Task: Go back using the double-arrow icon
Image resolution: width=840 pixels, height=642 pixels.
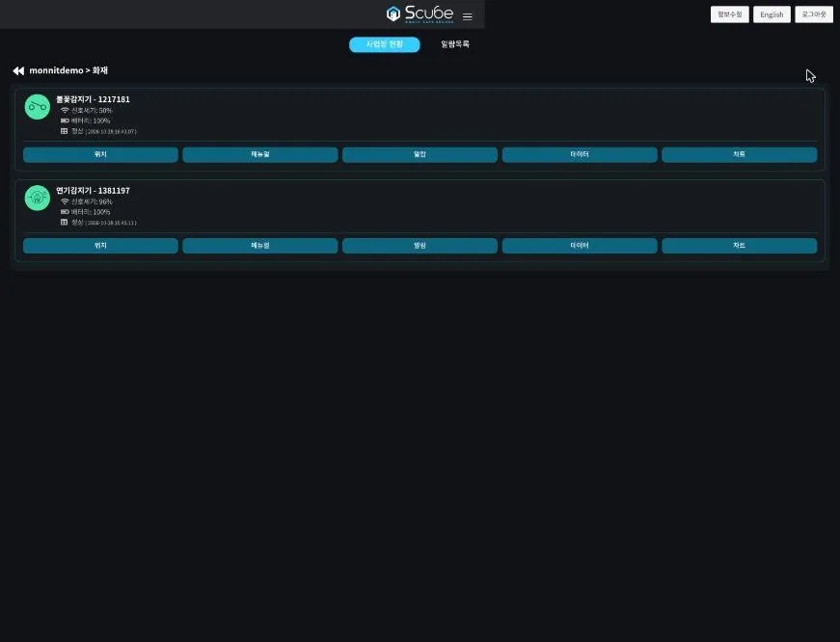Action: click(18, 70)
